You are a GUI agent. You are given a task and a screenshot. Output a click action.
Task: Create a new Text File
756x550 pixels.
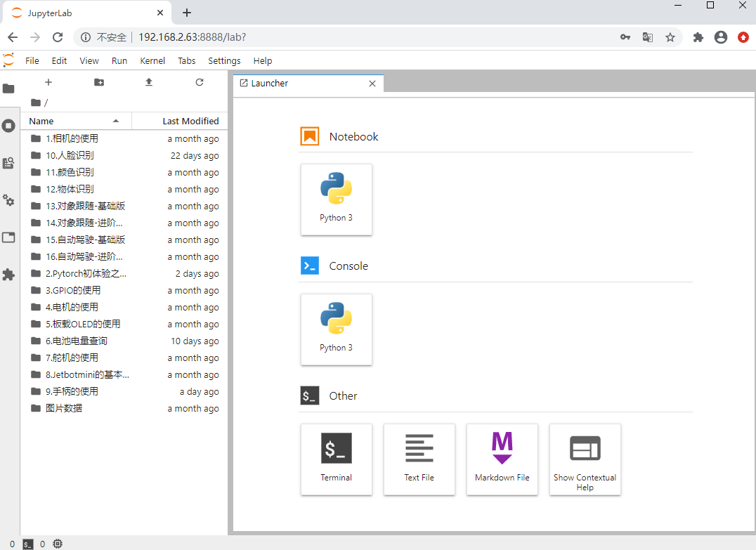point(419,459)
